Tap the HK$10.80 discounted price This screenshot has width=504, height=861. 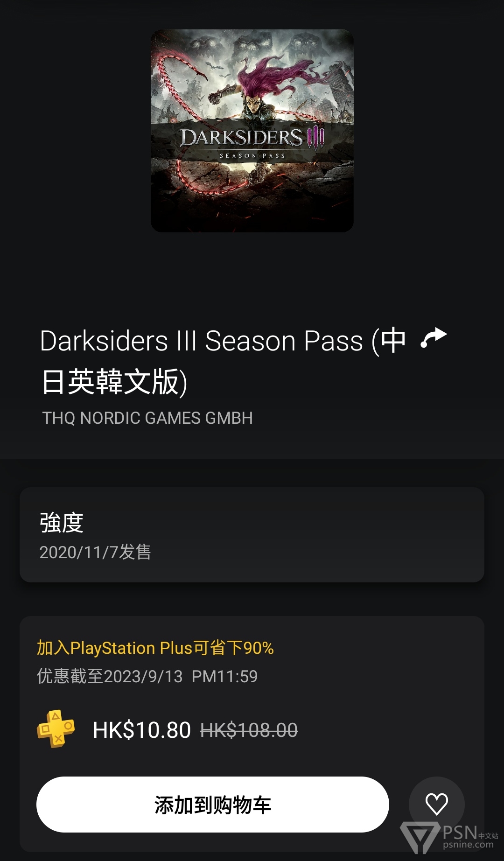142,730
